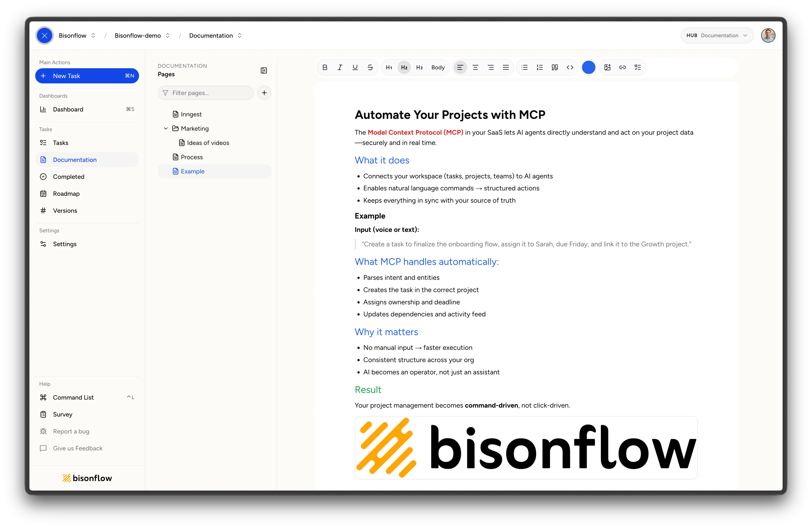Open Settings from the sidebar
812x528 pixels.
coord(87,244)
